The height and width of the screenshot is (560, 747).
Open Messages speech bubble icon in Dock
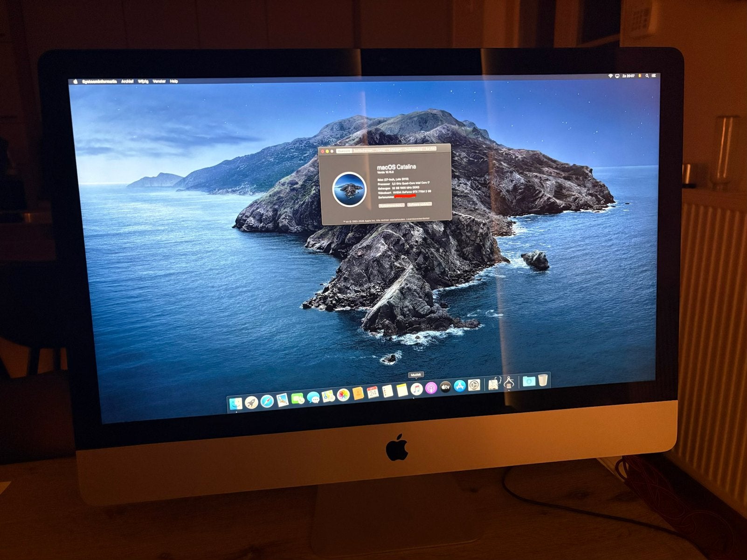[313, 397]
